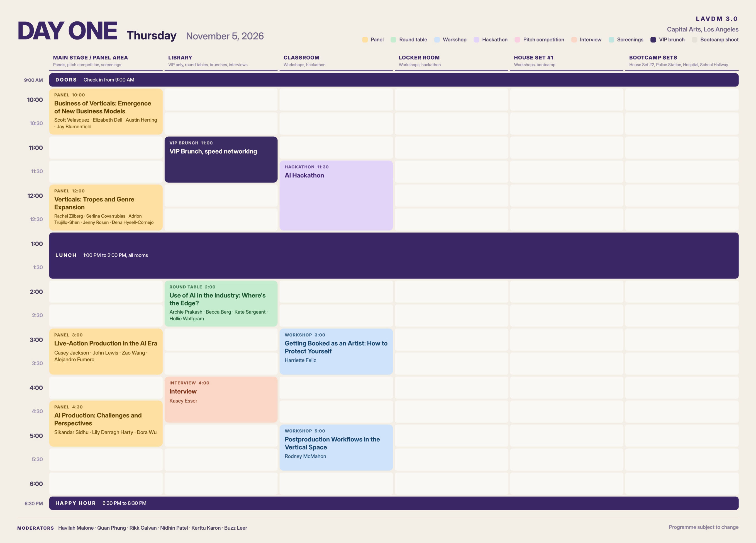Open the Postproduction Workflows workshop card
The width and height of the screenshot is (756, 543).
(336, 447)
